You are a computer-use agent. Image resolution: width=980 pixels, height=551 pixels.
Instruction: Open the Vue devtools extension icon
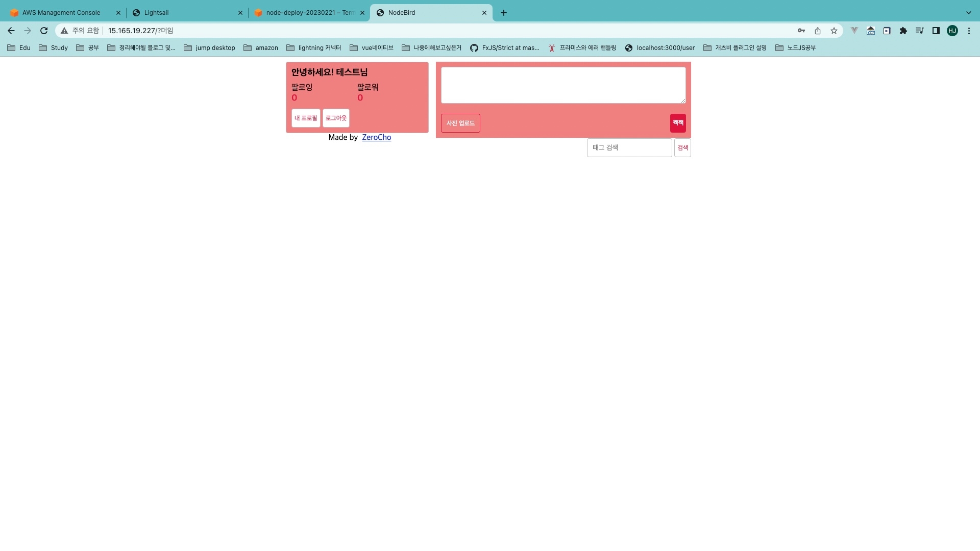(x=854, y=31)
